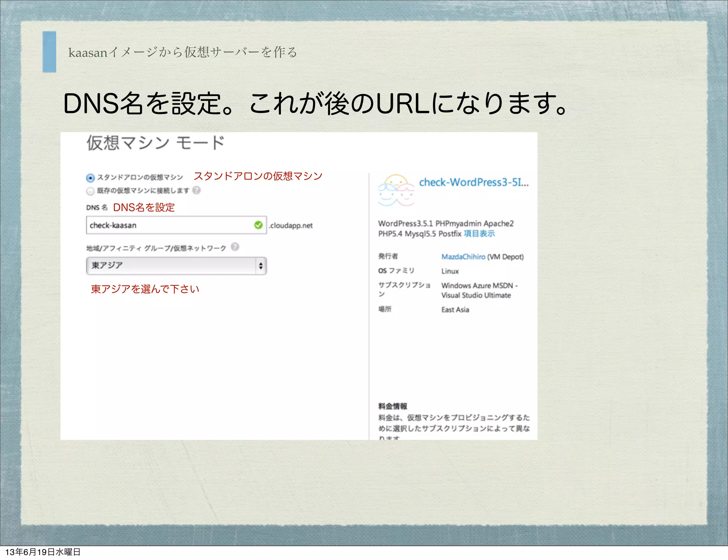Click green validation checkmark in DNS field
Viewport: 728px width, 560px height.
pos(258,225)
